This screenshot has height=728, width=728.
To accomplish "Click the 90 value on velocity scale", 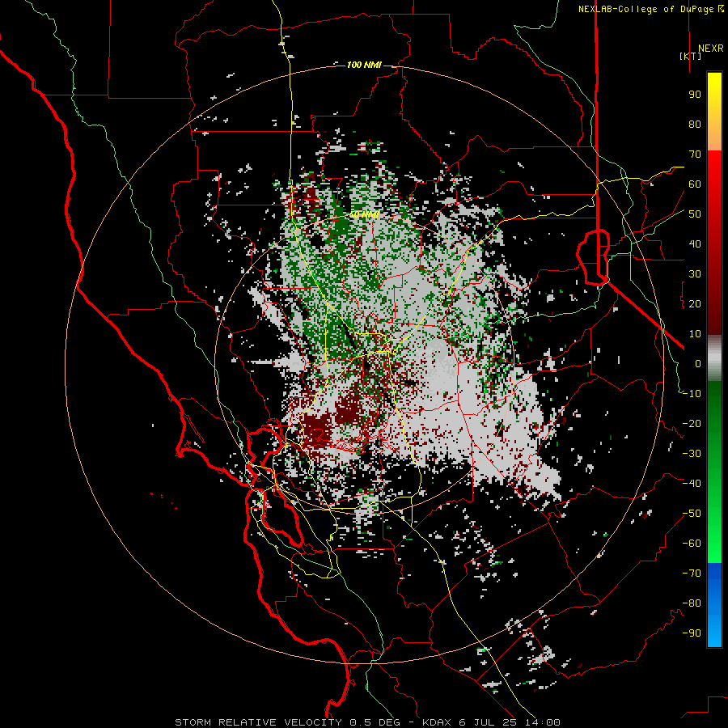I will [x=695, y=95].
